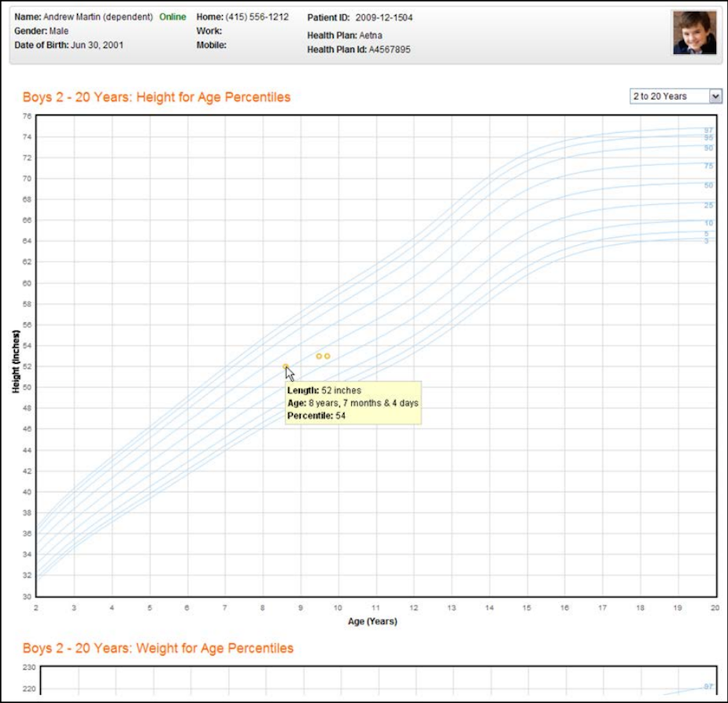
Task: Click Andrew Martin's patient photo
Action: [x=695, y=33]
